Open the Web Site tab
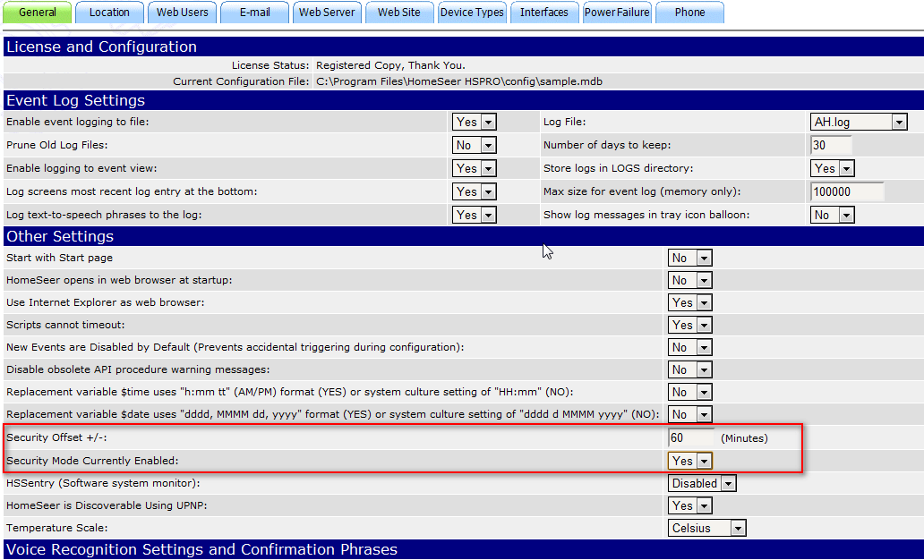The image size is (924, 560). [x=399, y=13]
